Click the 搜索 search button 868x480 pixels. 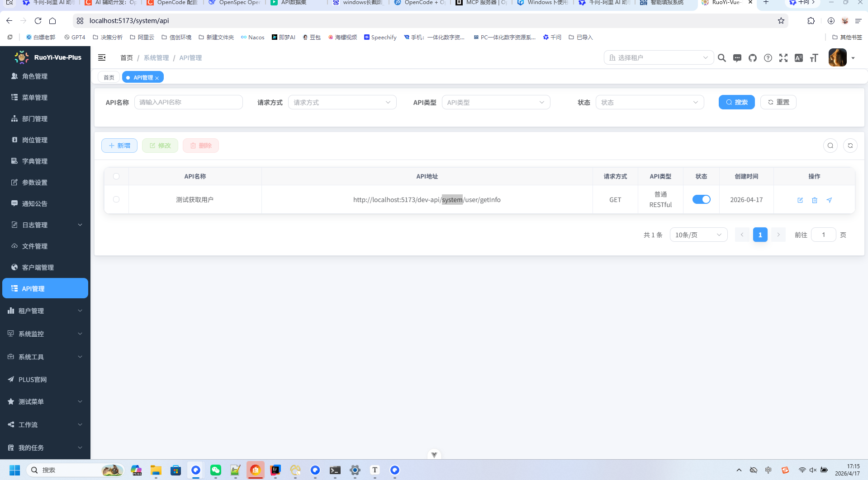pyautogui.click(x=736, y=102)
